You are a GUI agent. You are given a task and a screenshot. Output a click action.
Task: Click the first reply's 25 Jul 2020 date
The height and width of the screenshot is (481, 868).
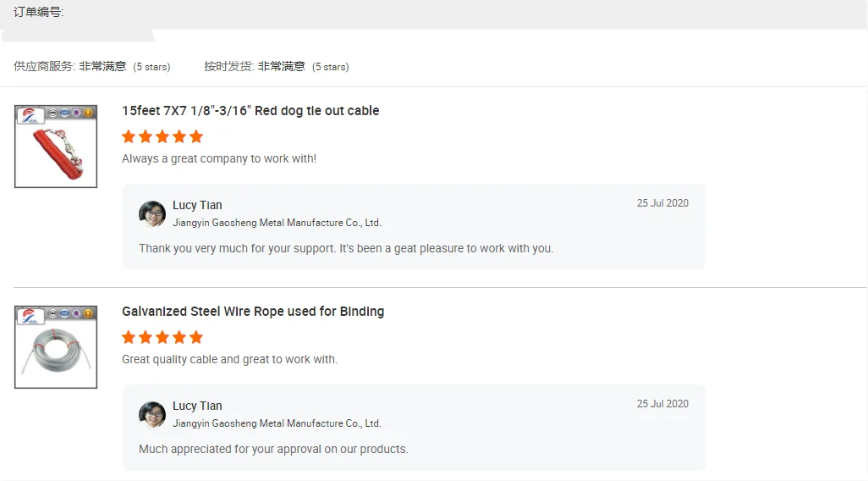pyautogui.click(x=662, y=203)
